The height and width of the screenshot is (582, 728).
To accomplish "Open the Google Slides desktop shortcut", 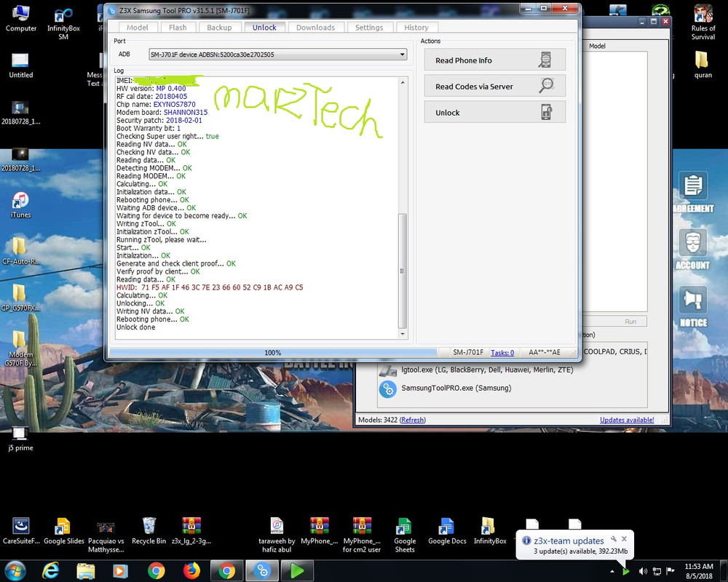I will pos(63,531).
